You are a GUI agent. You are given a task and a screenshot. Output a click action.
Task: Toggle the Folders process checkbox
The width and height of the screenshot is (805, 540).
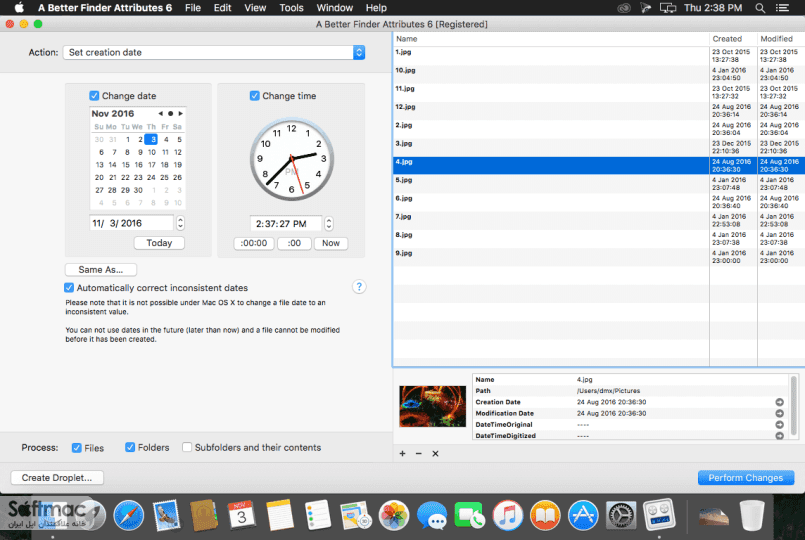click(x=130, y=447)
